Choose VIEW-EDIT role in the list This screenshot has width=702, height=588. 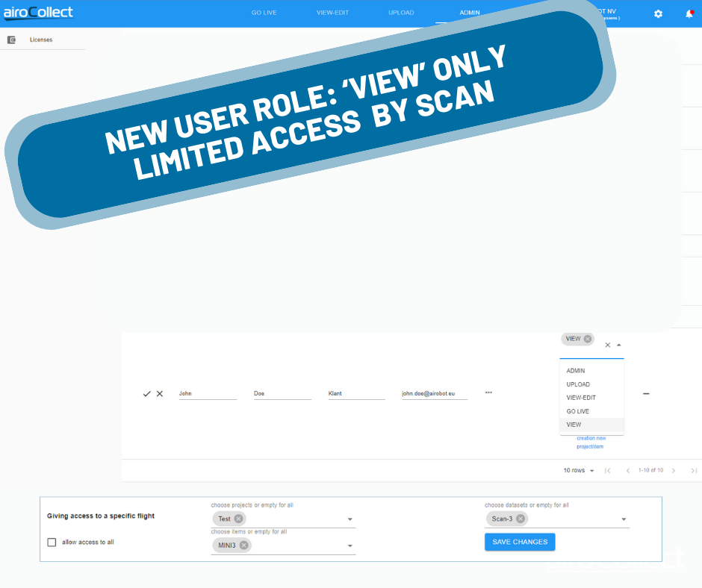[581, 398]
